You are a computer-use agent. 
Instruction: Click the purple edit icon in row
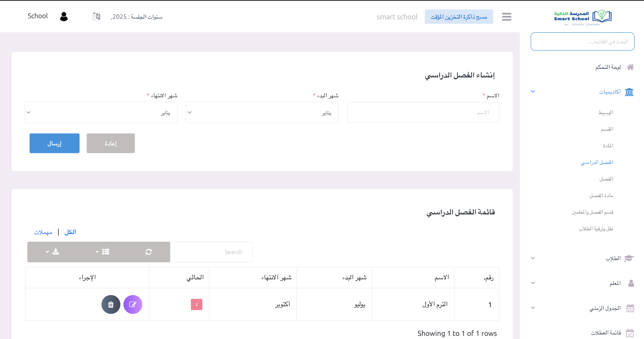[x=133, y=304]
